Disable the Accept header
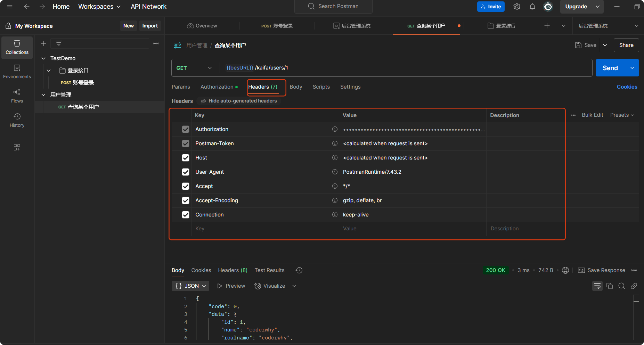This screenshot has height=345, width=644. pyautogui.click(x=186, y=186)
